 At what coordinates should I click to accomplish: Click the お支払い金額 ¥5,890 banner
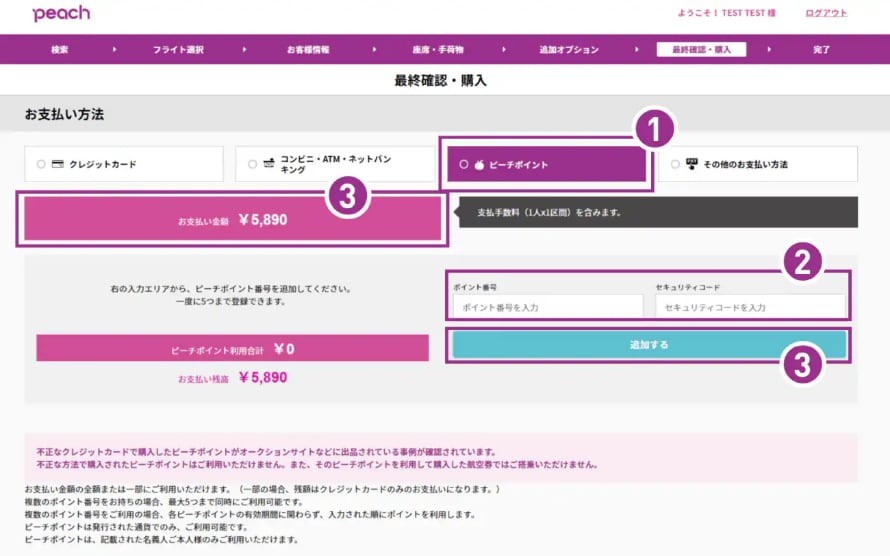tap(232, 219)
